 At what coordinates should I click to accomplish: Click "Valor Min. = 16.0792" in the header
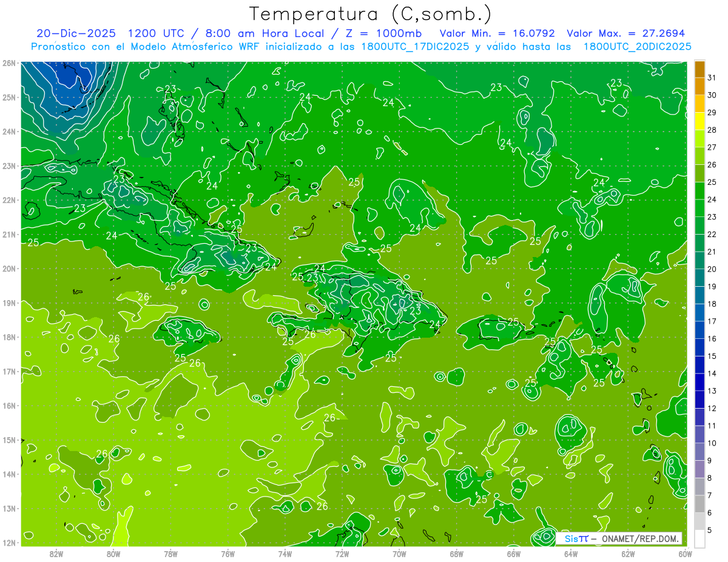coord(497,33)
